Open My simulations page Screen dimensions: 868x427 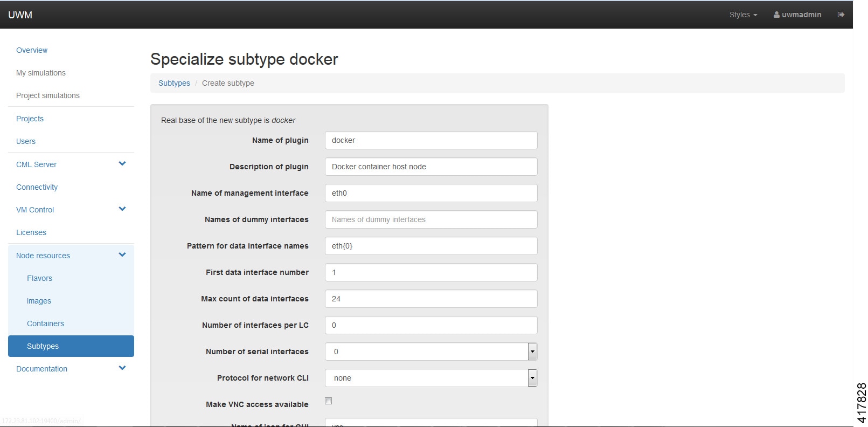coord(41,73)
